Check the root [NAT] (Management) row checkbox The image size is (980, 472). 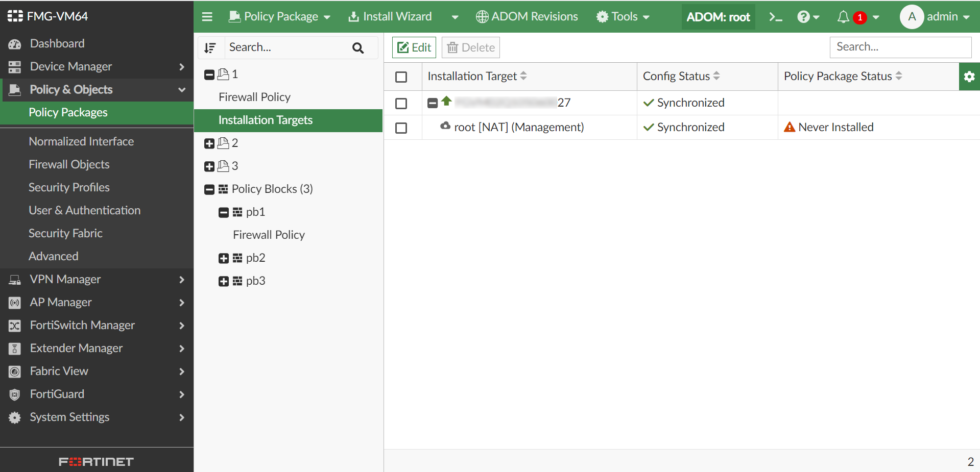pyautogui.click(x=401, y=128)
